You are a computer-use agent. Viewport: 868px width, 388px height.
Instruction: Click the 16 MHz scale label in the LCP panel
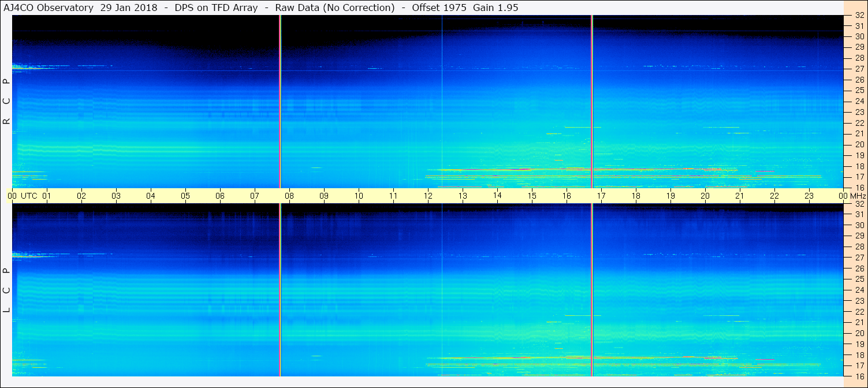pyautogui.click(x=859, y=376)
